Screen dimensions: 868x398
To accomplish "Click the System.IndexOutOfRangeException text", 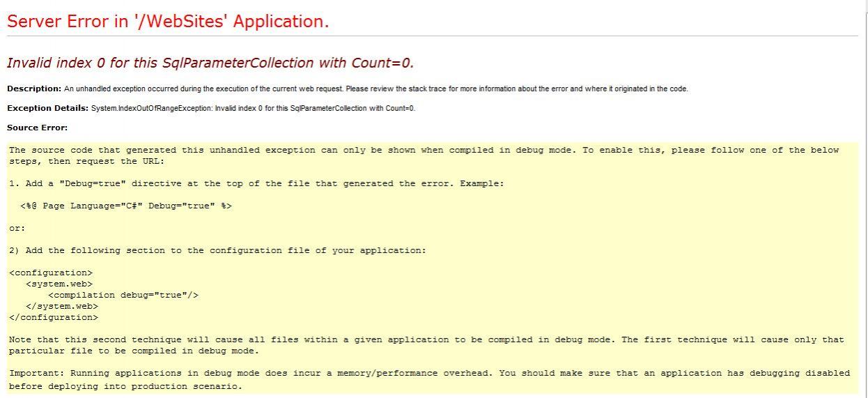I will pyautogui.click(x=254, y=108).
